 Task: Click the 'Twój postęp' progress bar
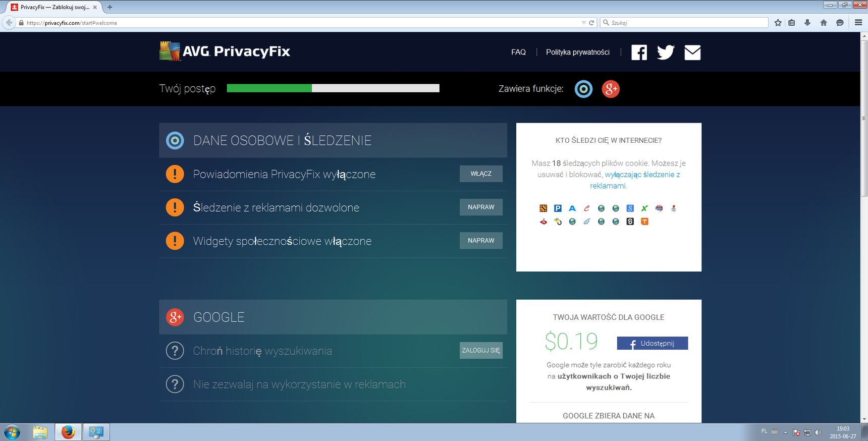333,88
